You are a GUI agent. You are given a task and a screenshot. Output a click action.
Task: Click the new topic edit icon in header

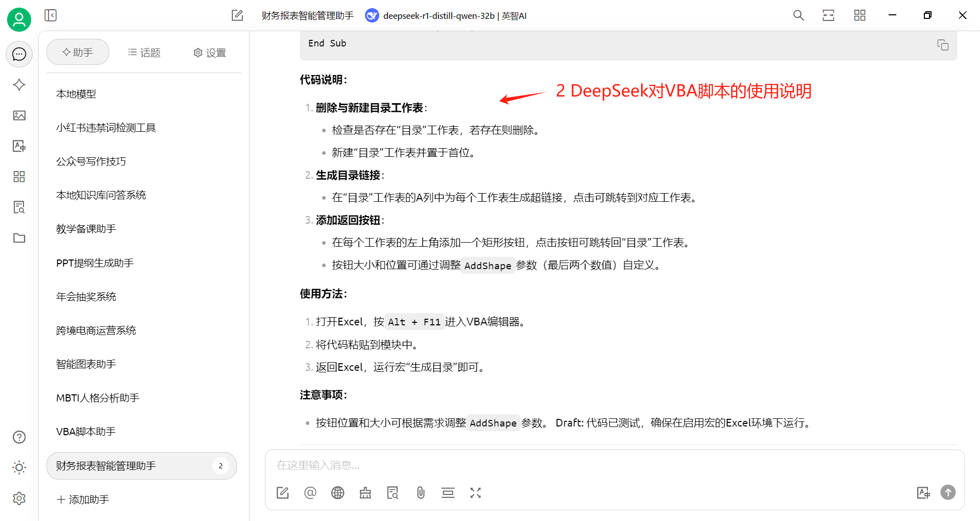pyautogui.click(x=237, y=15)
